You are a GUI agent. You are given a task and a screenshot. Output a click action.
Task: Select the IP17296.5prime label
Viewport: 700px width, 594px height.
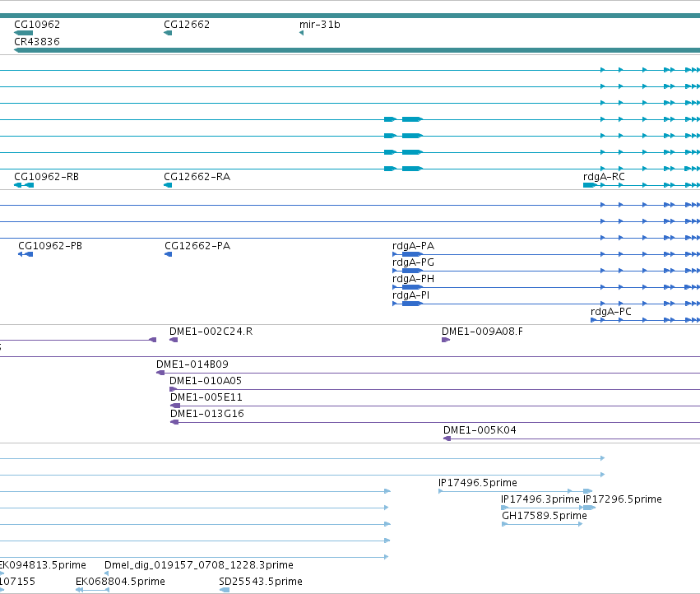point(623,499)
